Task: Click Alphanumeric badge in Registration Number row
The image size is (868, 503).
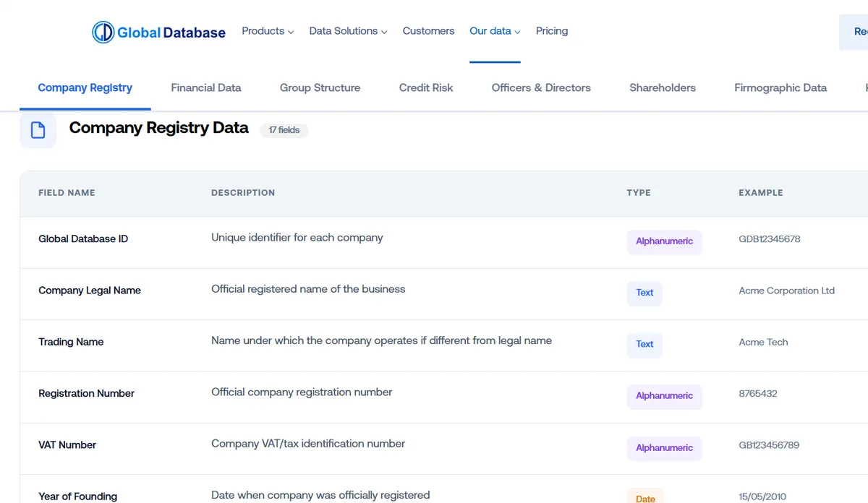Action: (x=664, y=396)
